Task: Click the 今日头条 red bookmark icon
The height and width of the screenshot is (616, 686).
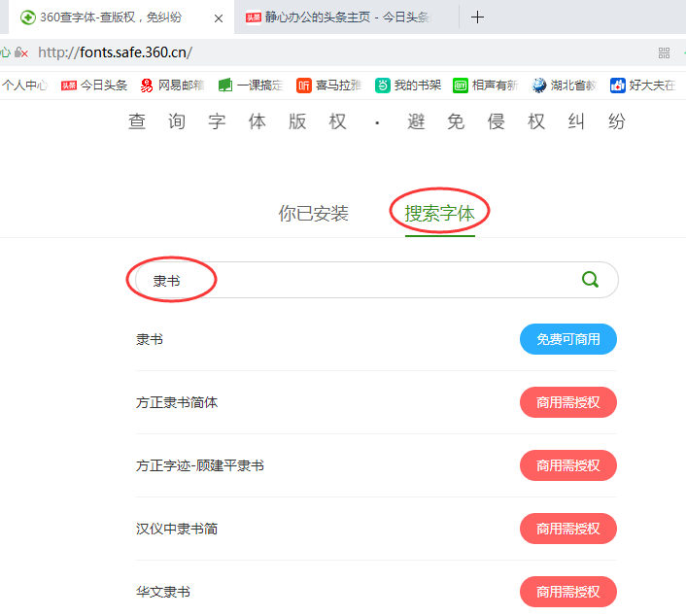Action: tap(68, 86)
